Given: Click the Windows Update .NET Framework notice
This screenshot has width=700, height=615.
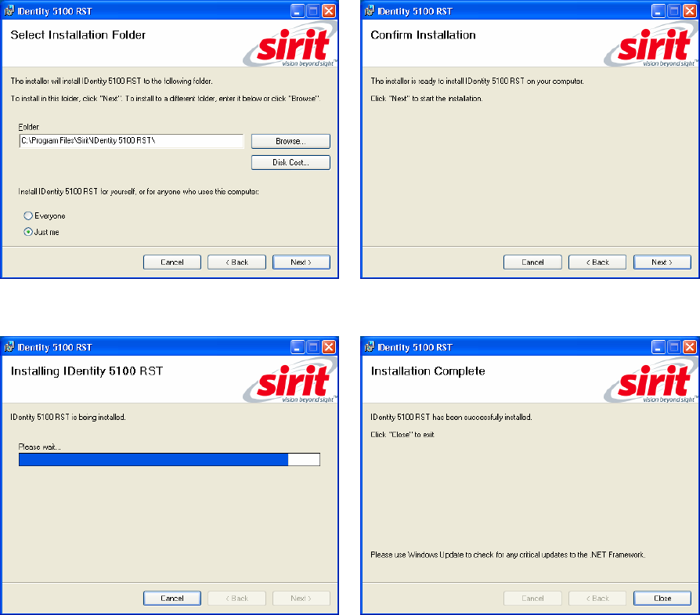Looking at the screenshot, I should pyautogui.click(x=507, y=555).
